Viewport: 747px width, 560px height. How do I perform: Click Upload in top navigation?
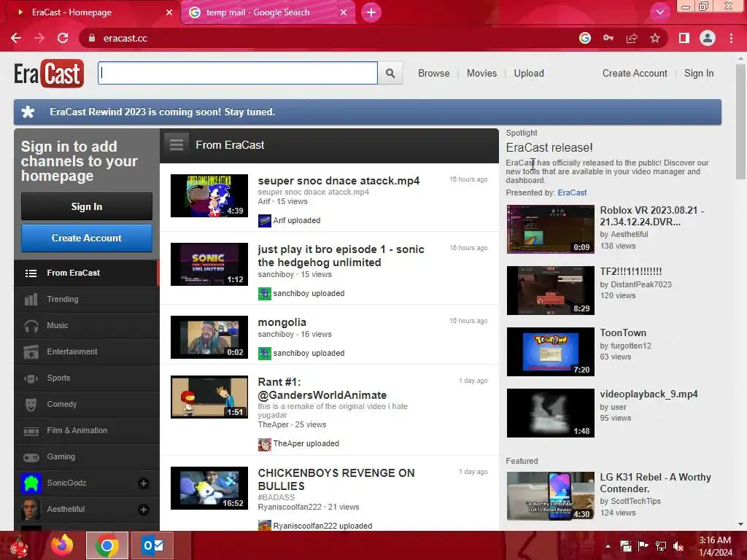tap(529, 74)
